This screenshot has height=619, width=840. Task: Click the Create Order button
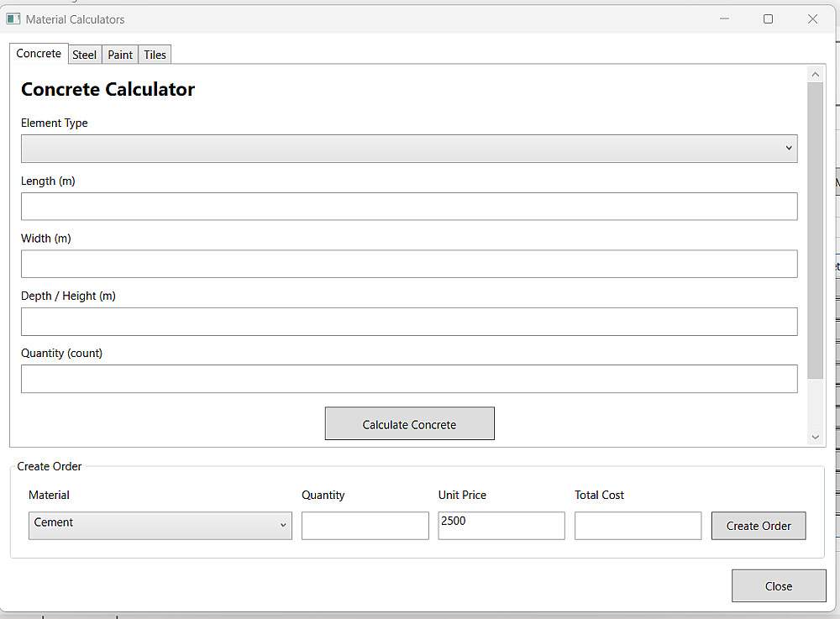(759, 526)
